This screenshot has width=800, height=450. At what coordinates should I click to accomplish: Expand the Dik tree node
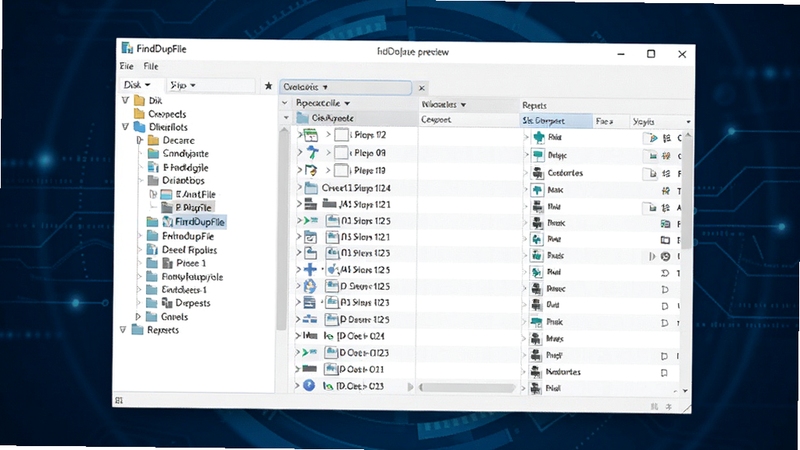coord(125,100)
